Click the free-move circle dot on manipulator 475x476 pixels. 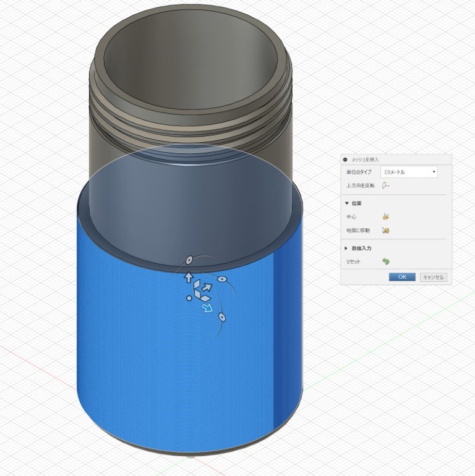click(x=189, y=299)
